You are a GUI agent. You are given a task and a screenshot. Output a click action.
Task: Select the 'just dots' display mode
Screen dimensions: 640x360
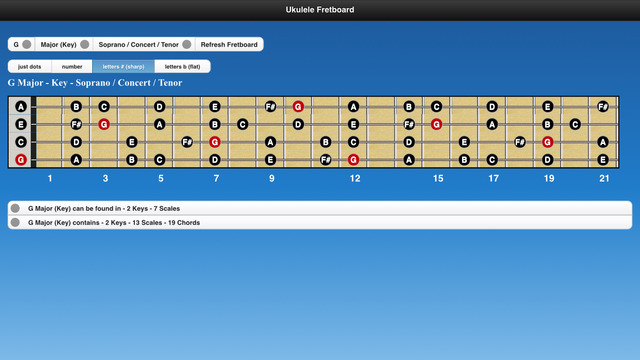(x=29, y=67)
